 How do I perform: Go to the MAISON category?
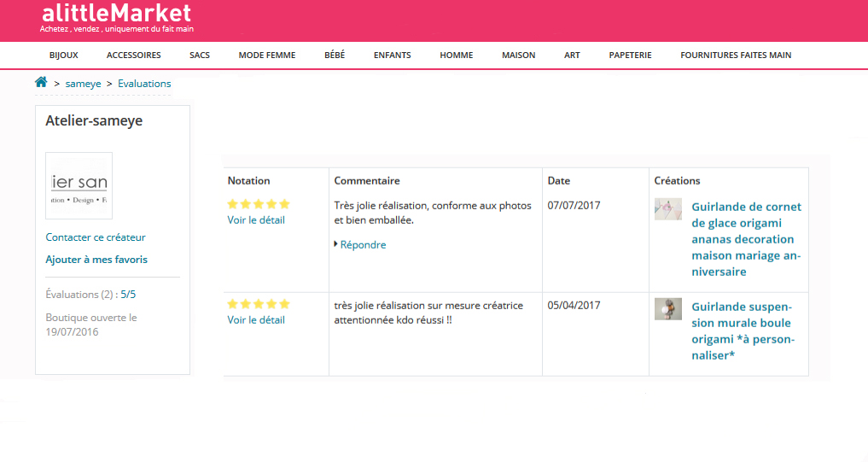click(x=519, y=56)
